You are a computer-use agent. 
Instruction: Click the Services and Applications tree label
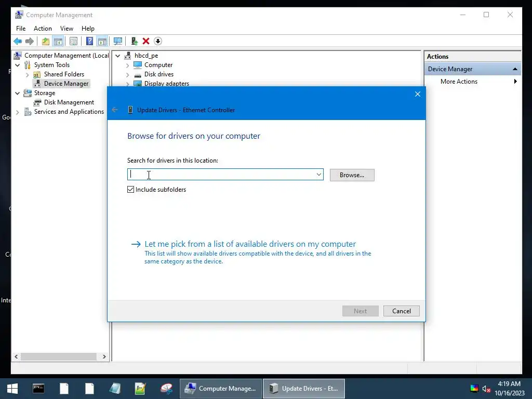click(69, 112)
